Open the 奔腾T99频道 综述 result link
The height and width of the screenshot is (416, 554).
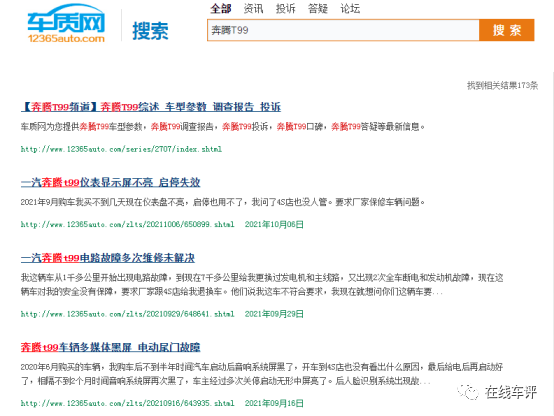pyautogui.click(x=151, y=107)
